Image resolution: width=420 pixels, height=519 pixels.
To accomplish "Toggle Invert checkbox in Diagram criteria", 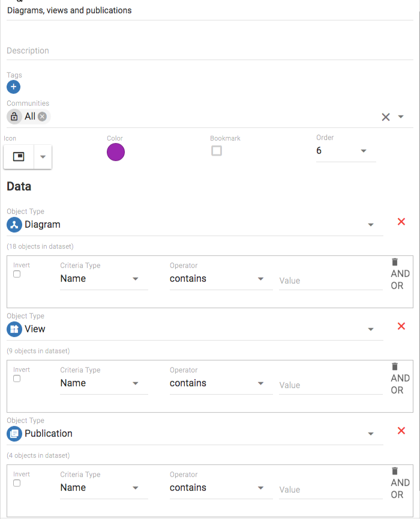I will point(17,274).
